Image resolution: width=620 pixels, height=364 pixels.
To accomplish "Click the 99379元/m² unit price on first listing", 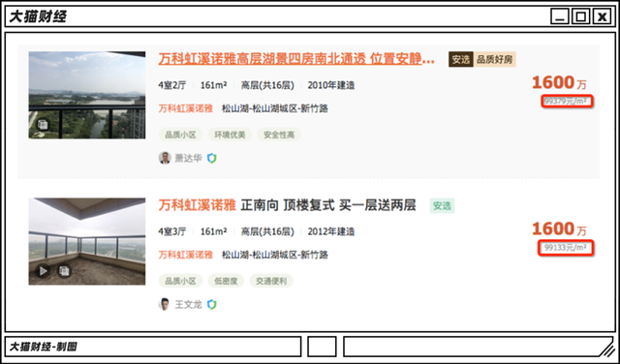I will [568, 102].
